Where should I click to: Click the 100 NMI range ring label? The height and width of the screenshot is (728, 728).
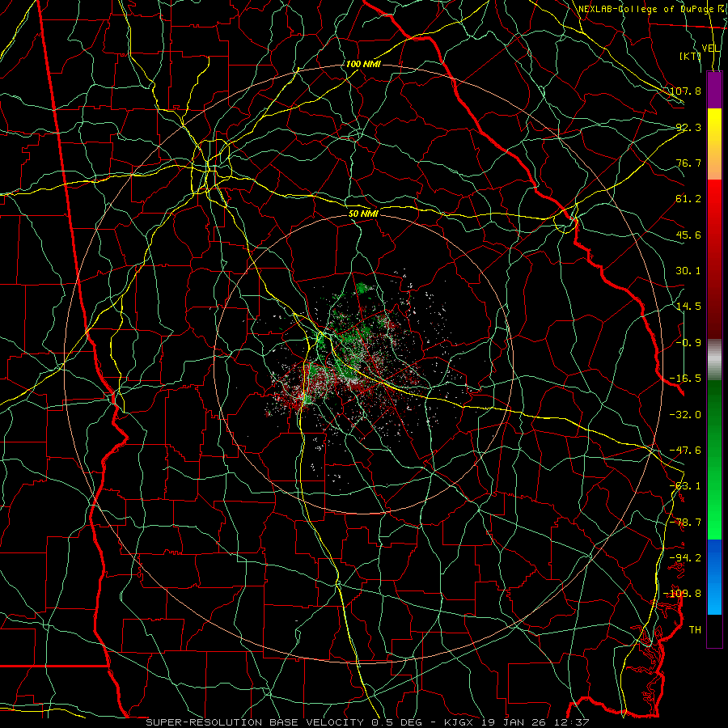click(x=363, y=64)
